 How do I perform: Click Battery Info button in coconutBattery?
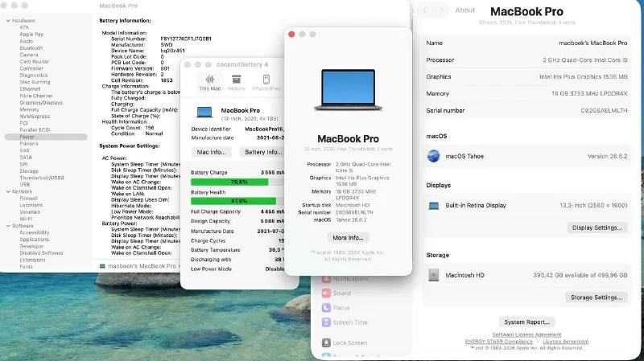click(x=262, y=152)
